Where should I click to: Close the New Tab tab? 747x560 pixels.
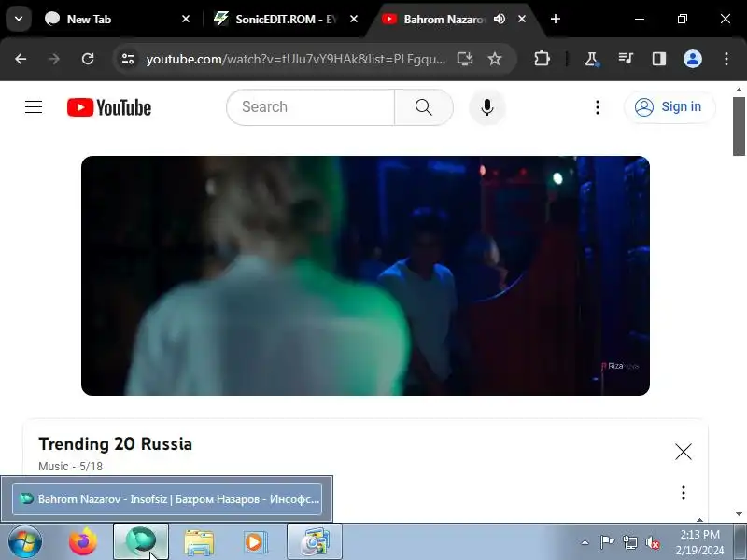coord(186,19)
